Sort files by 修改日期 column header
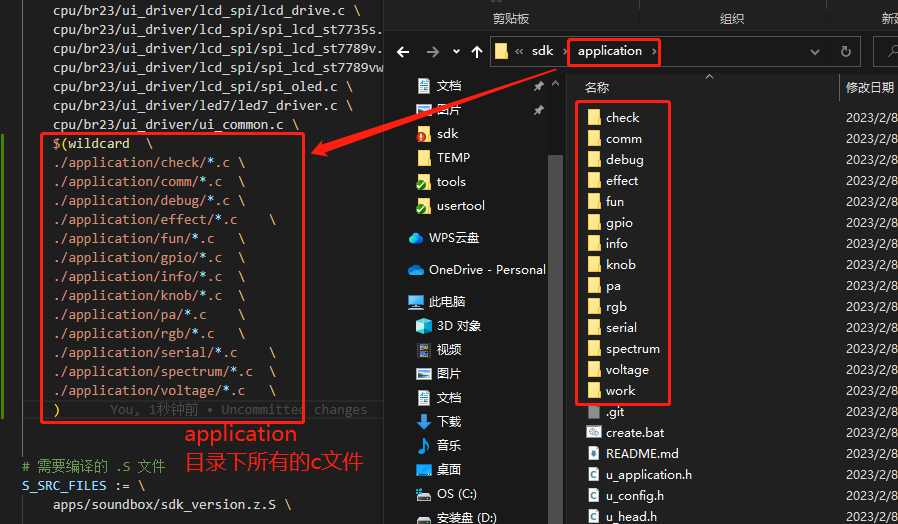This screenshot has width=898, height=524. point(869,88)
